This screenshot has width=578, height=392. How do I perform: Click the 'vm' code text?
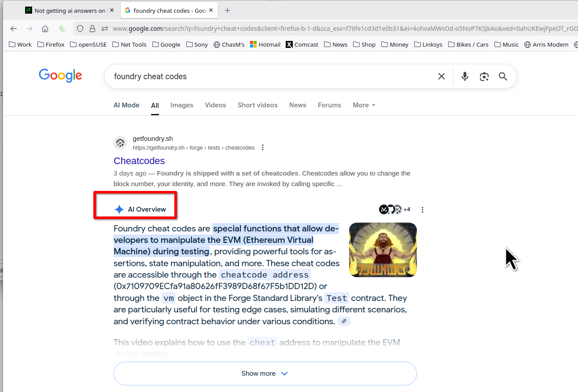pos(169,298)
